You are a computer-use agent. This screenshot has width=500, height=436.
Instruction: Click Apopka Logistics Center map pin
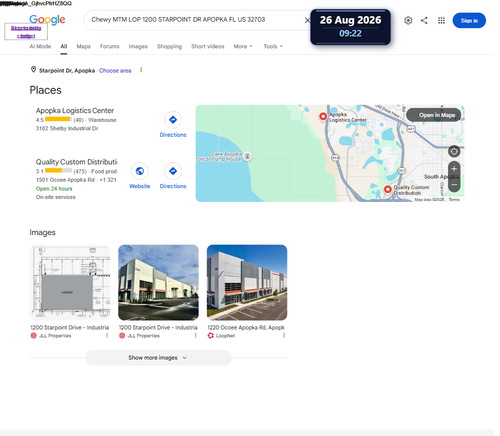pos(323,116)
